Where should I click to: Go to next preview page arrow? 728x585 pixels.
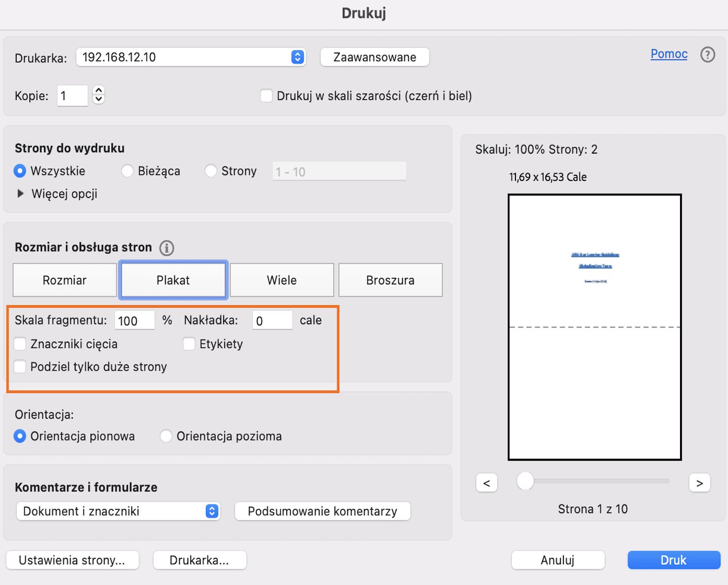[x=699, y=483]
